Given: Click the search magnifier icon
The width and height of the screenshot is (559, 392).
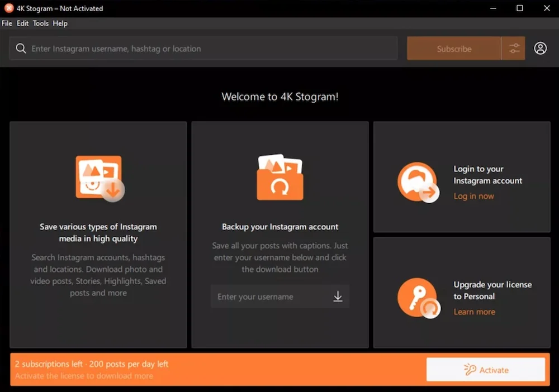Looking at the screenshot, I should (21, 49).
